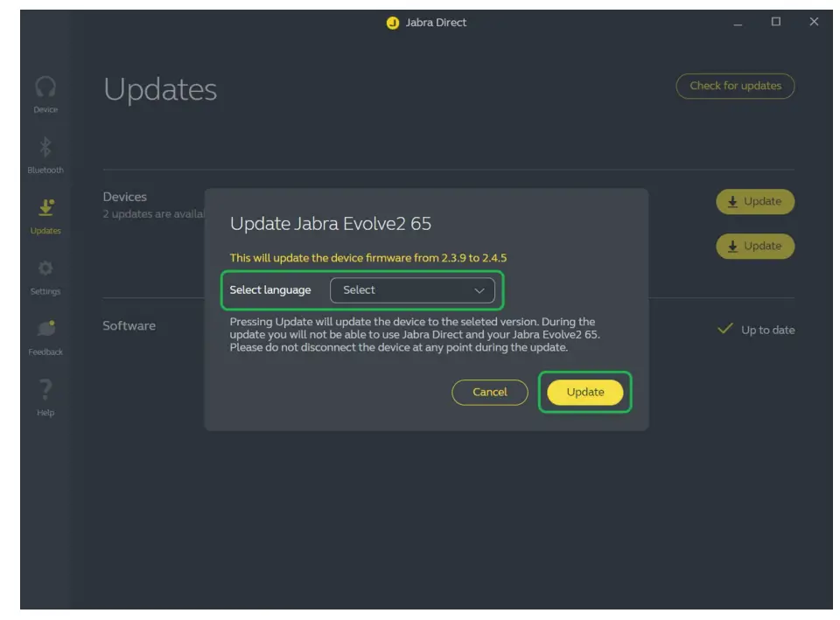The height and width of the screenshot is (620, 840).
Task: Click the chevron arrow on the language selector
Action: [x=479, y=289]
